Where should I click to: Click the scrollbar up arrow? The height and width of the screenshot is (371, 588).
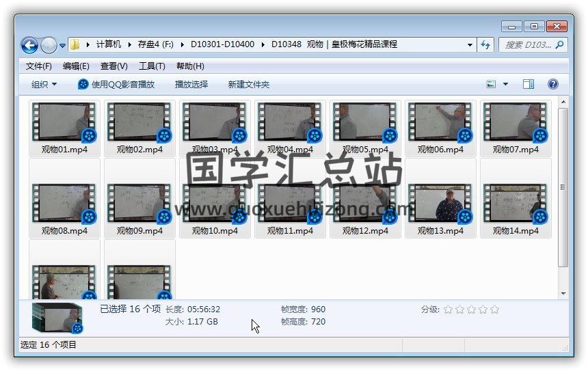(563, 102)
